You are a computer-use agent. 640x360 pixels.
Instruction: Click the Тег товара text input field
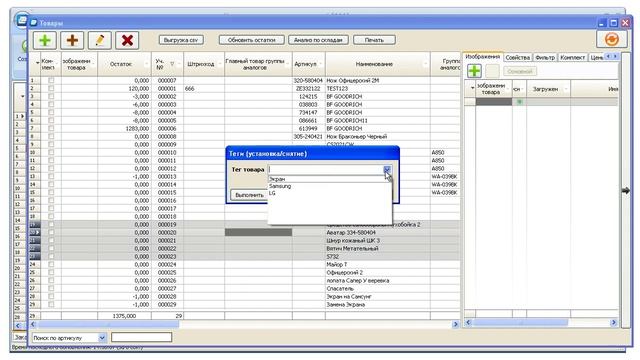pyautogui.click(x=325, y=169)
